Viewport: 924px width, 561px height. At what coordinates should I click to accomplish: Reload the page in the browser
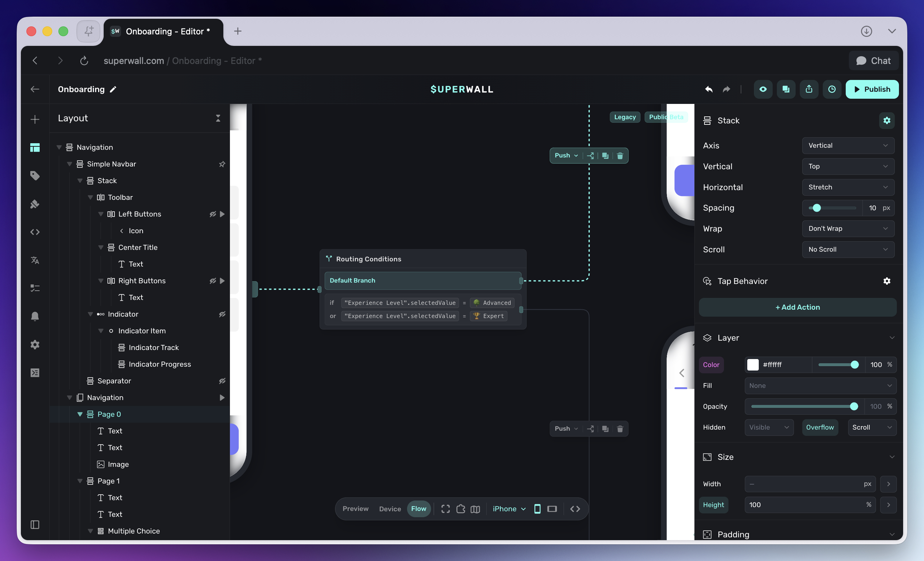pos(84,61)
